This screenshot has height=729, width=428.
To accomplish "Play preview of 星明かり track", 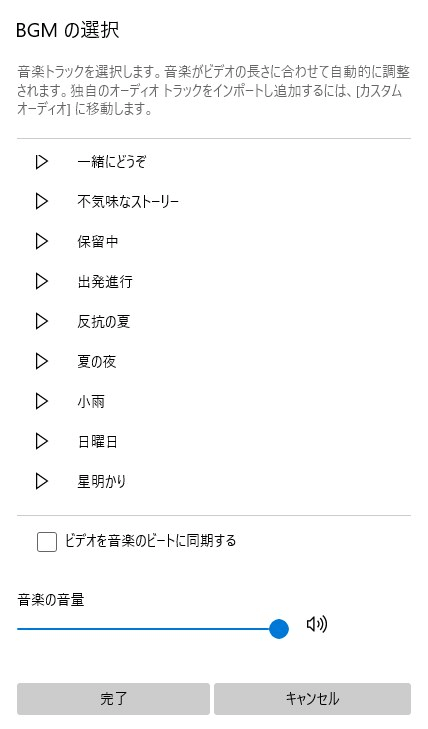I will pyautogui.click(x=42, y=481).
